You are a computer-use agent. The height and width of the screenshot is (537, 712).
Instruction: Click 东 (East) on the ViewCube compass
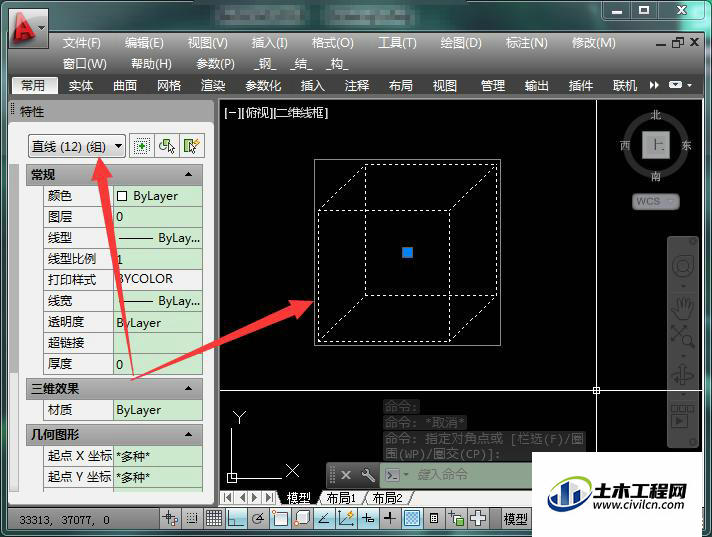click(x=686, y=145)
